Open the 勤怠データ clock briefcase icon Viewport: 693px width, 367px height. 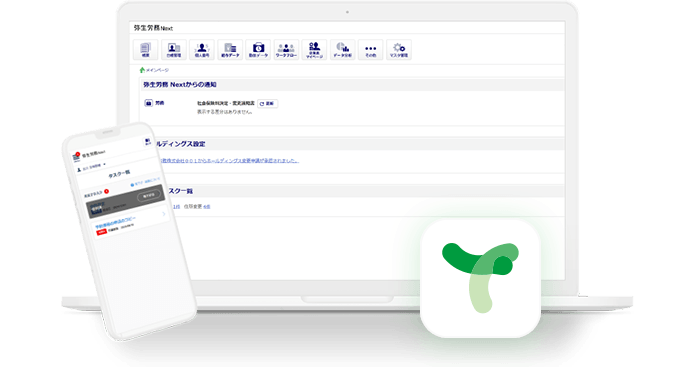(258, 50)
